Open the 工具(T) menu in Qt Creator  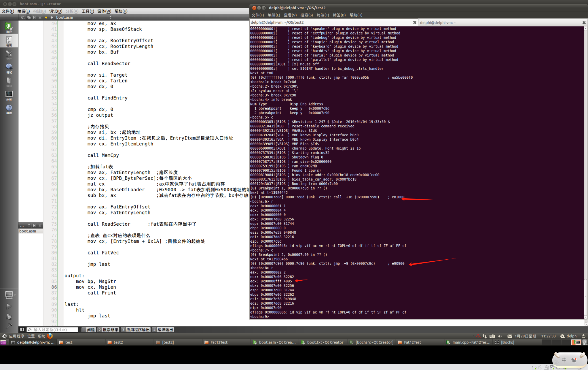pyautogui.click(x=88, y=11)
